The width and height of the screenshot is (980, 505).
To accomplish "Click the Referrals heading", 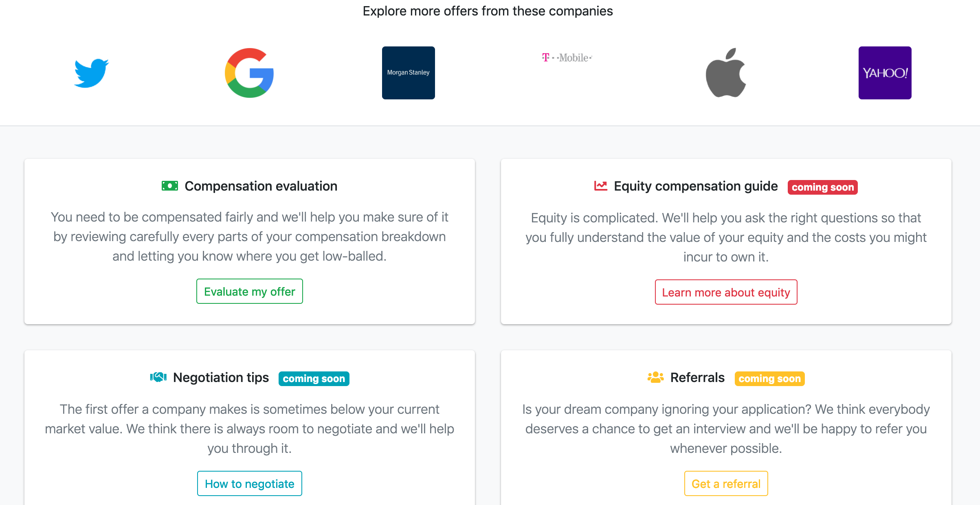I will click(x=697, y=377).
